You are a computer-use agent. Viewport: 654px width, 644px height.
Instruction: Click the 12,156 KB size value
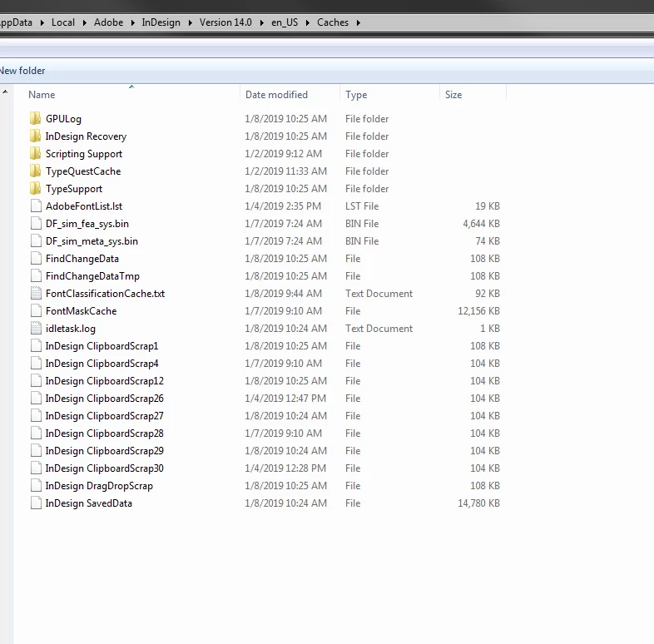click(x=478, y=311)
